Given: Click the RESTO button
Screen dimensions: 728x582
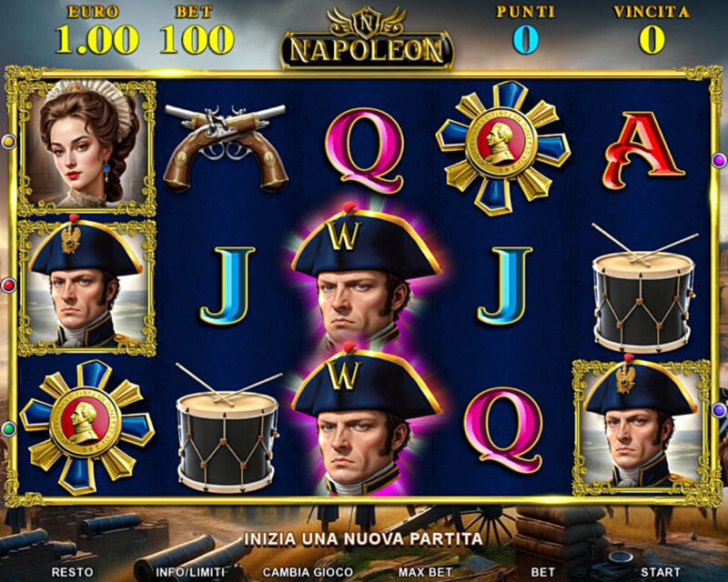Looking at the screenshot, I should point(73,572).
